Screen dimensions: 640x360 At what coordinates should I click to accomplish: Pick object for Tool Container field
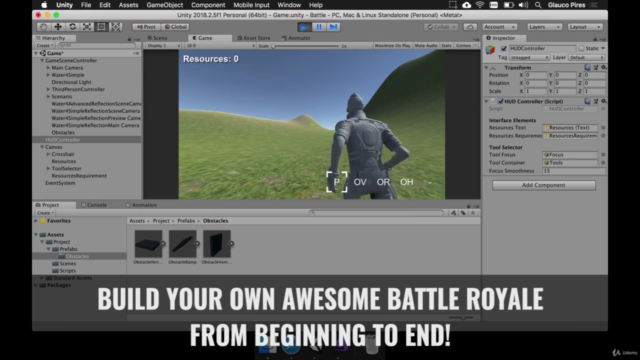[603, 162]
